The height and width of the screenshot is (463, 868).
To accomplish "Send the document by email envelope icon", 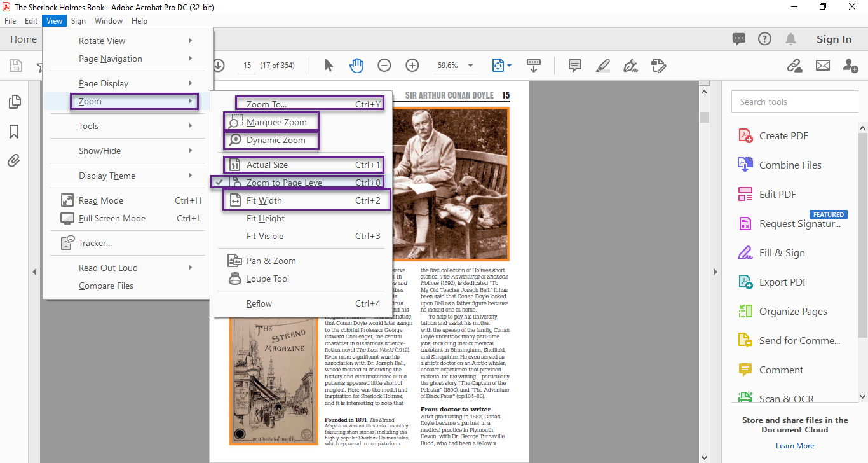I will pyautogui.click(x=822, y=65).
